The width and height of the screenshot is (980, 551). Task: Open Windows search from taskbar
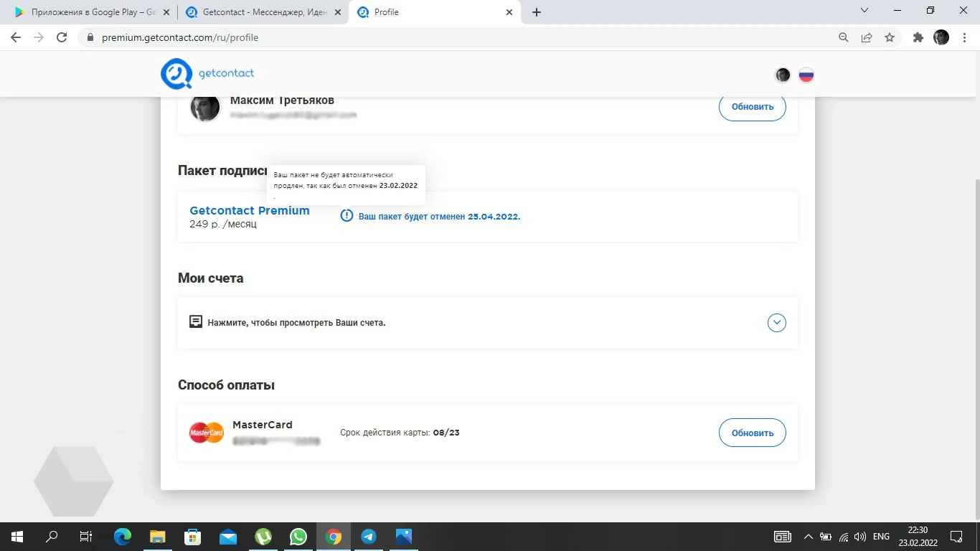click(x=52, y=537)
